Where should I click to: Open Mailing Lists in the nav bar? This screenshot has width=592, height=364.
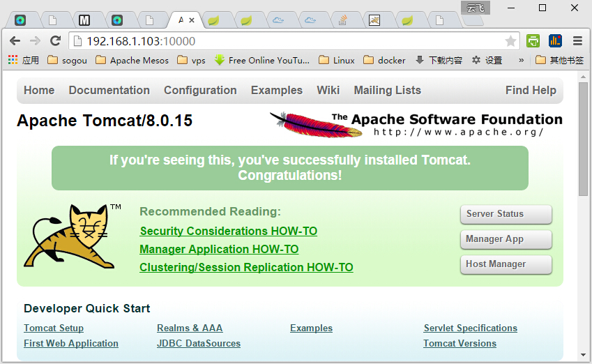click(388, 90)
